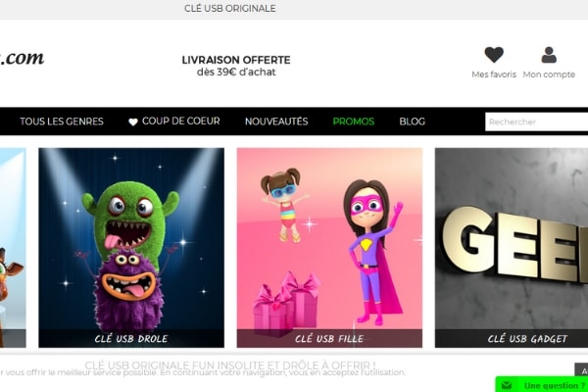
Task: Focus the Rechercher search field
Action: [537, 122]
